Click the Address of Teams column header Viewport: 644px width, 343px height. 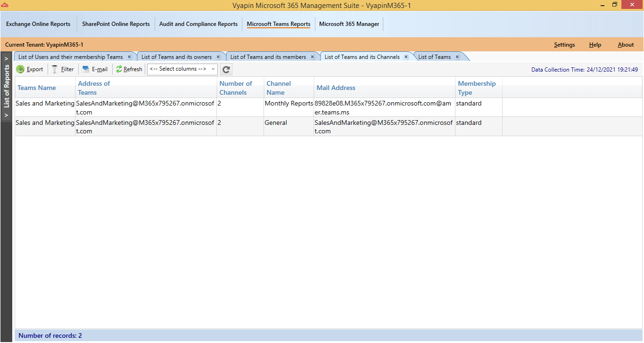click(146, 88)
